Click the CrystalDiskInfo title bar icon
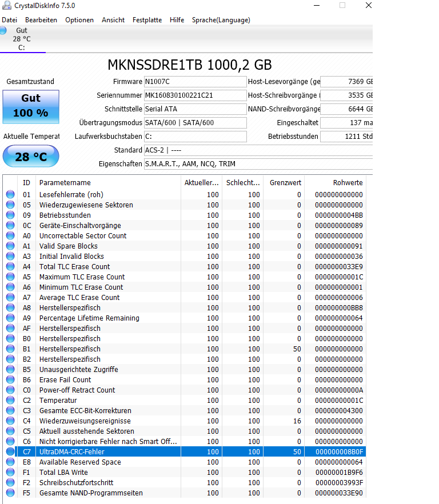Image resolution: width=439 pixels, height=504 pixels. tap(6, 6)
